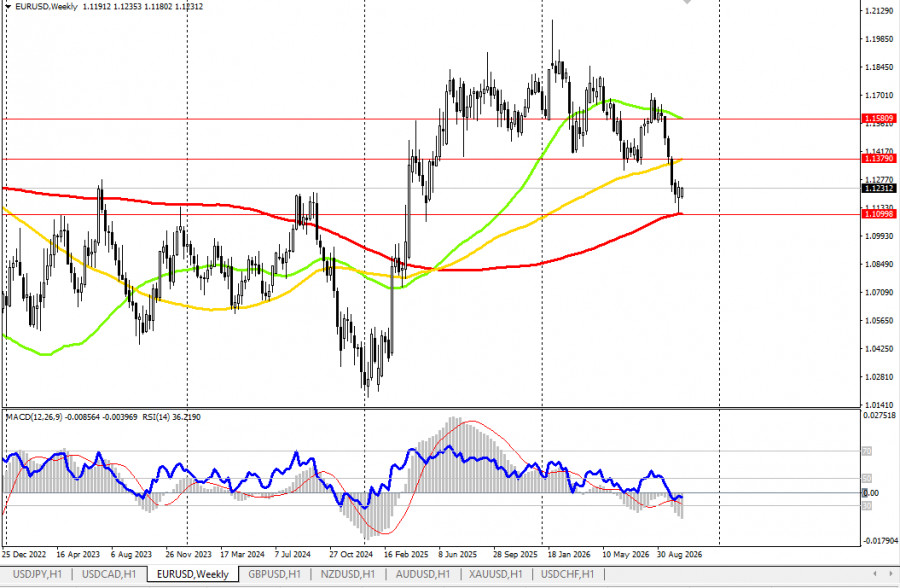The width and height of the screenshot is (900, 588).
Task: Click the 18 Jan 2026 date label
Action: click(x=569, y=554)
